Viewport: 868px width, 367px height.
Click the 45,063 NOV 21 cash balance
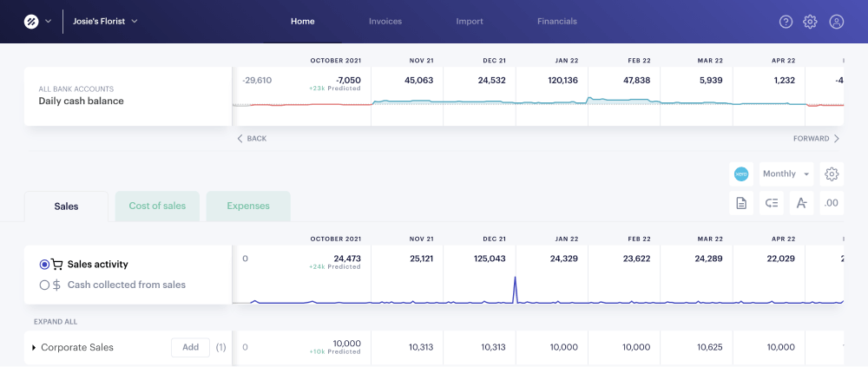418,81
